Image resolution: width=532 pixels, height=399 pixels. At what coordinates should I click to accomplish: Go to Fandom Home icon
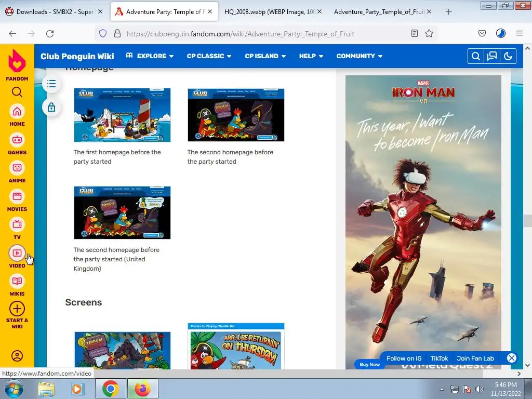pos(17,112)
